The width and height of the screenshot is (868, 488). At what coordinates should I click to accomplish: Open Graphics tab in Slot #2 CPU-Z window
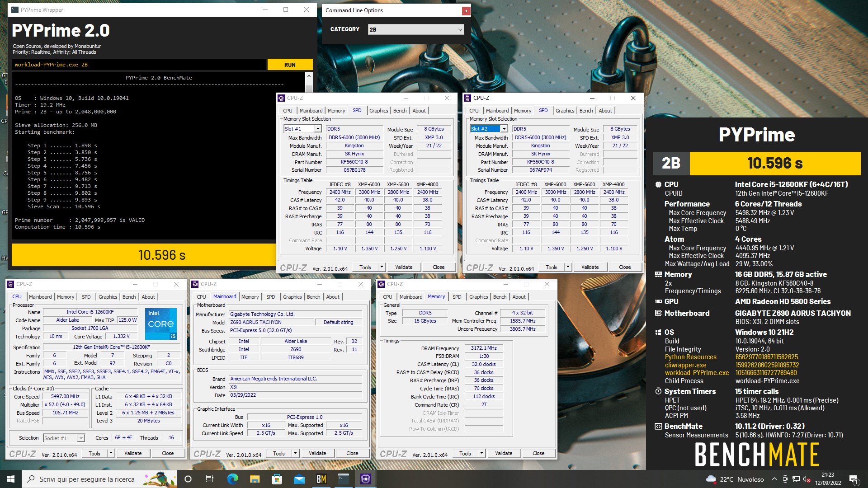click(x=565, y=111)
